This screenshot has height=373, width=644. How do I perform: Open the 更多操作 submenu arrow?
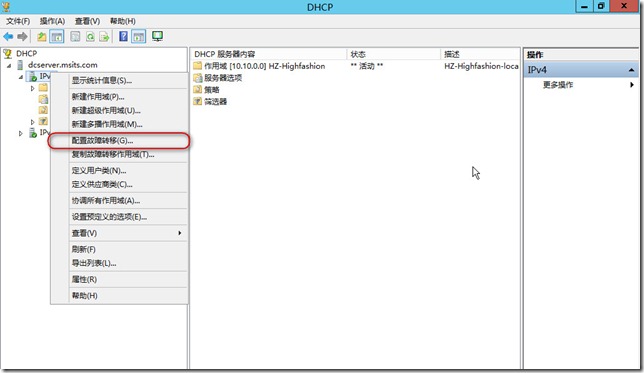[632, 85]
